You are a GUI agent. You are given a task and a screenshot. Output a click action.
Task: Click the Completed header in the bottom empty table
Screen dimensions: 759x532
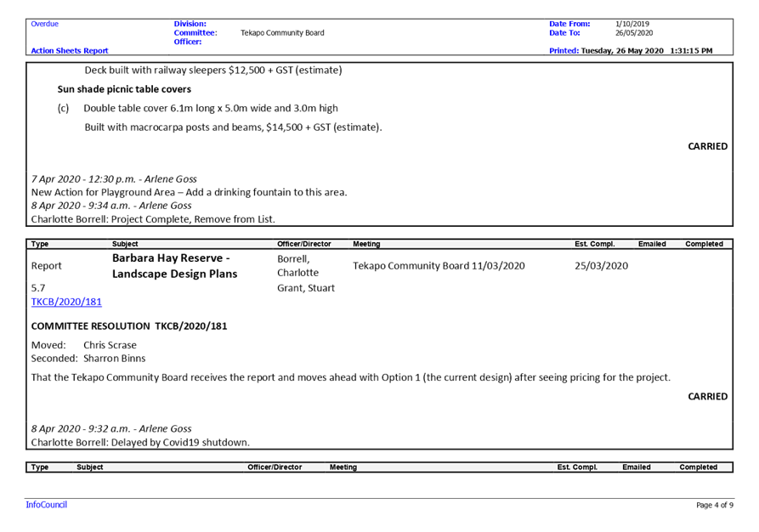699,467
